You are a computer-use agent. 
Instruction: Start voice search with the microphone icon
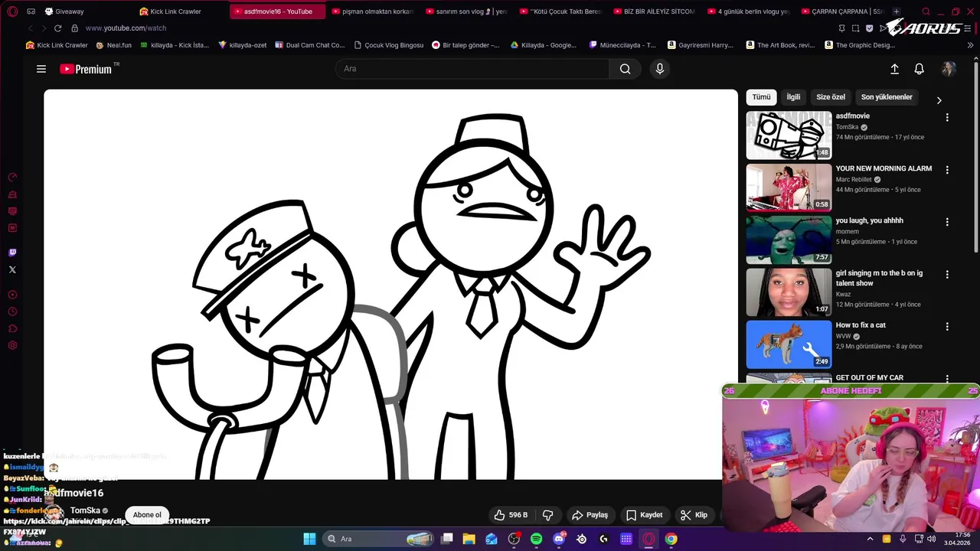tap(660, 69)
